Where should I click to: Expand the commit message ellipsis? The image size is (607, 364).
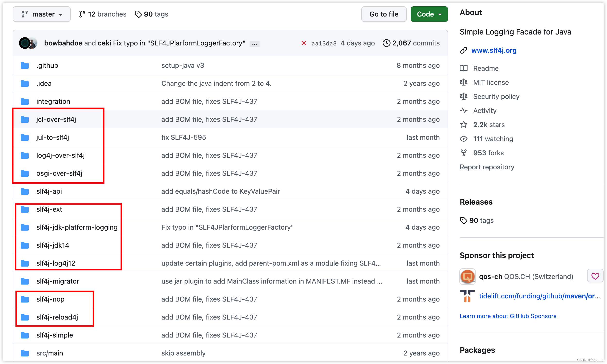(254, 44)
